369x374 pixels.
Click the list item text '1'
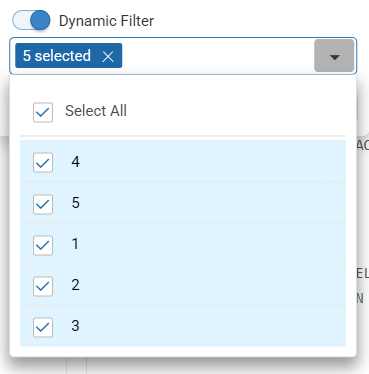point(75,244)
